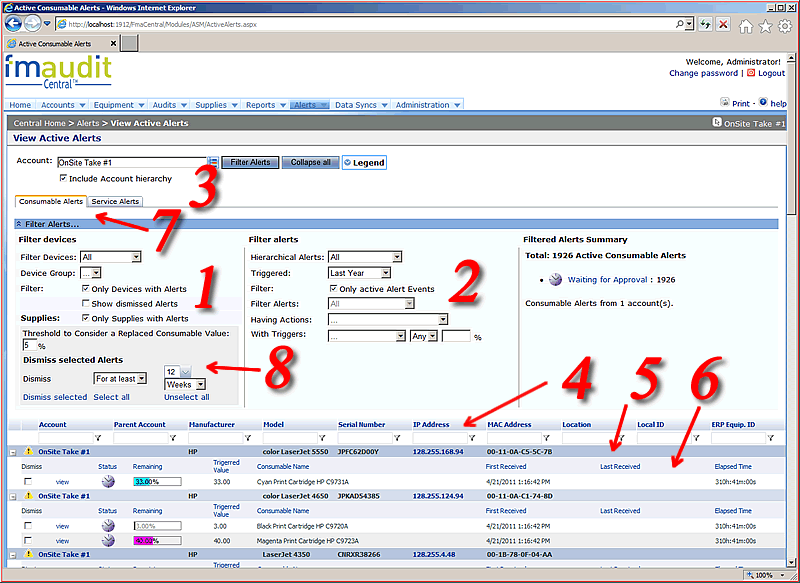This screenshot has height=583, width=800.
Task: Click the 33.00% remaining progress bar
Action: click(156, 481)
